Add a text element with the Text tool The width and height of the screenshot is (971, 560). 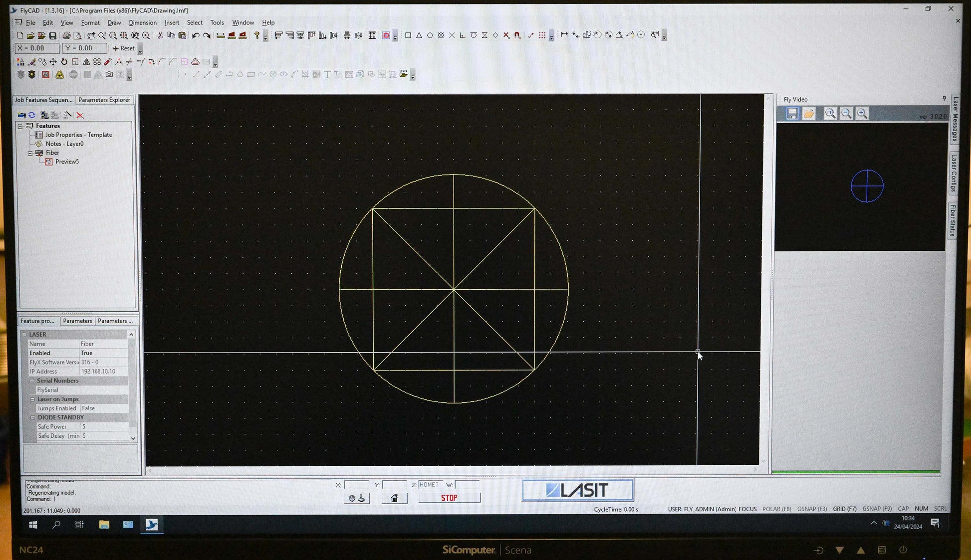(327, 74)
